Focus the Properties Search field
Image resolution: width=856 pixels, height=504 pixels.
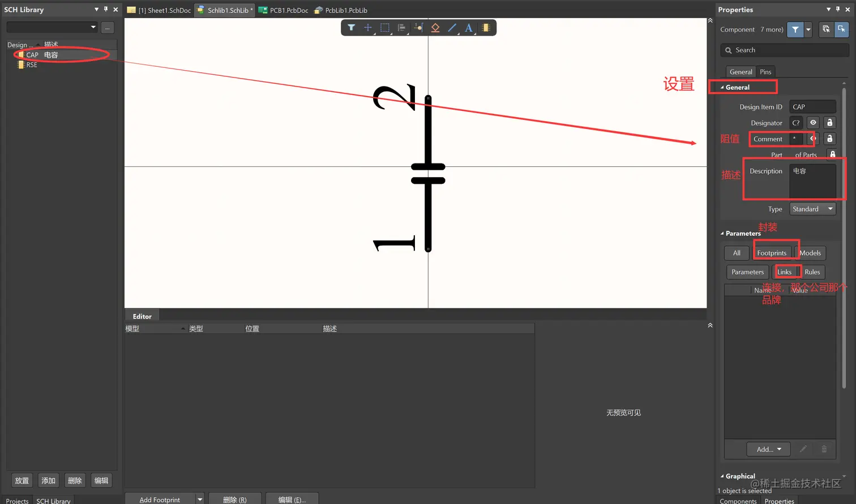[x=785, y=50]
